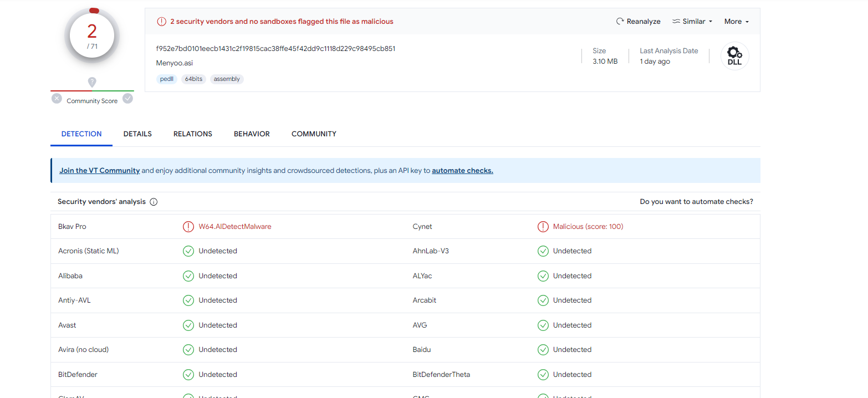Click the red alert icon next to W64.AIDetectMalware

pos(188,227)
